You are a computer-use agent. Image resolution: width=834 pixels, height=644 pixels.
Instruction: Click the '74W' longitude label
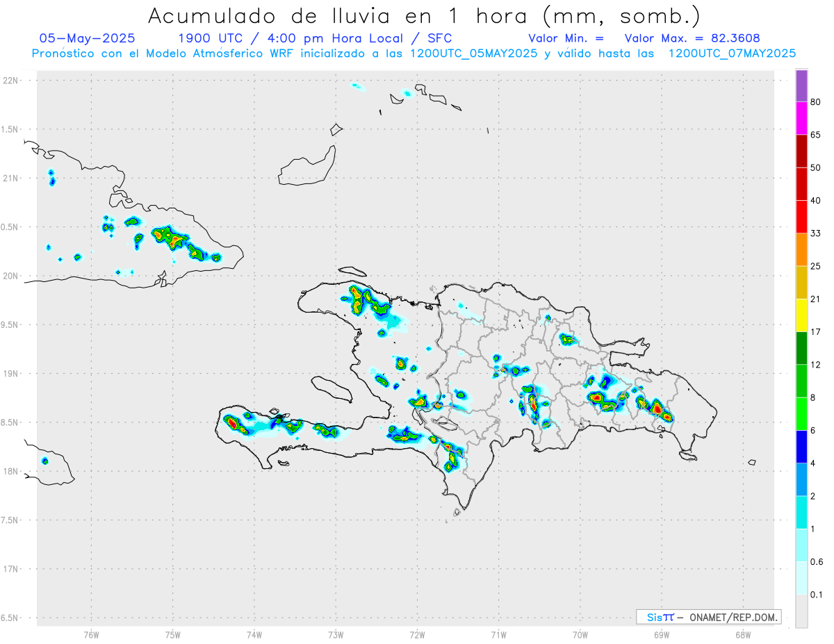254,634
